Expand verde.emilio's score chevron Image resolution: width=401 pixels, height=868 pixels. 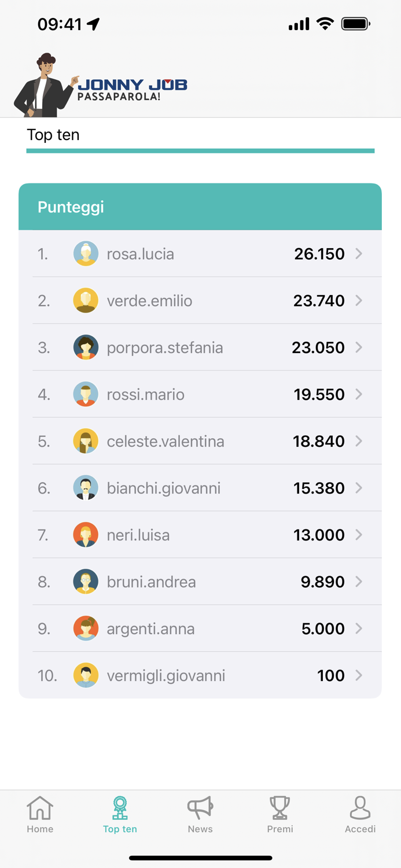click(359, 300)
